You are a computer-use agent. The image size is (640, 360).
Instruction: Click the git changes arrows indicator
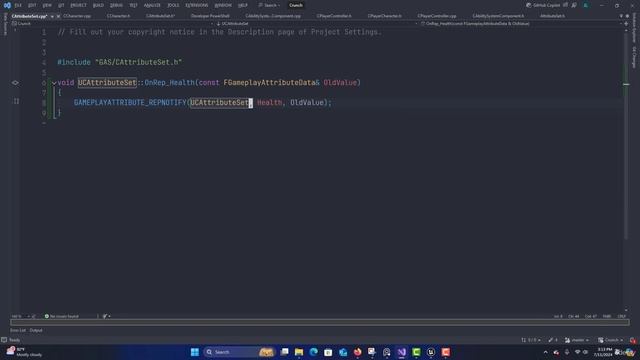(x=531, y=340)
